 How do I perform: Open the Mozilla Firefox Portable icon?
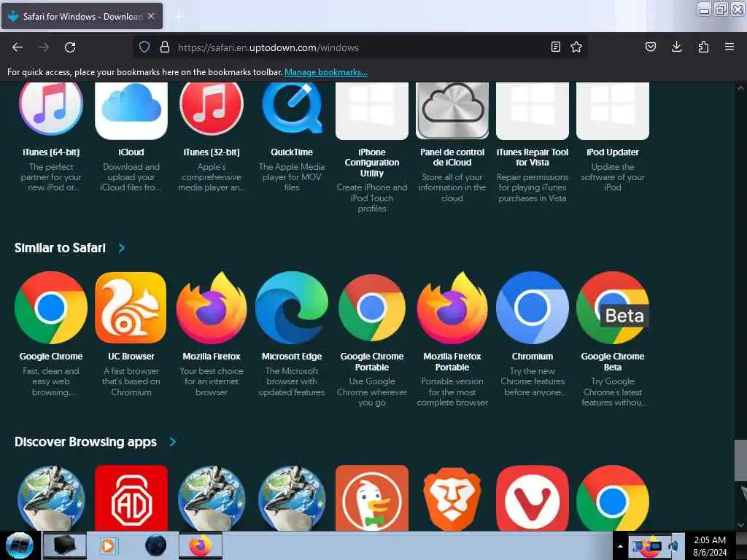tap(452, 308)
